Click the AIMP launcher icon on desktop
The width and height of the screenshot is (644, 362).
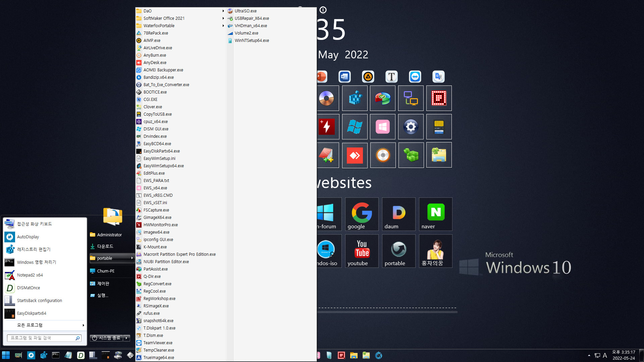point(368,77)
